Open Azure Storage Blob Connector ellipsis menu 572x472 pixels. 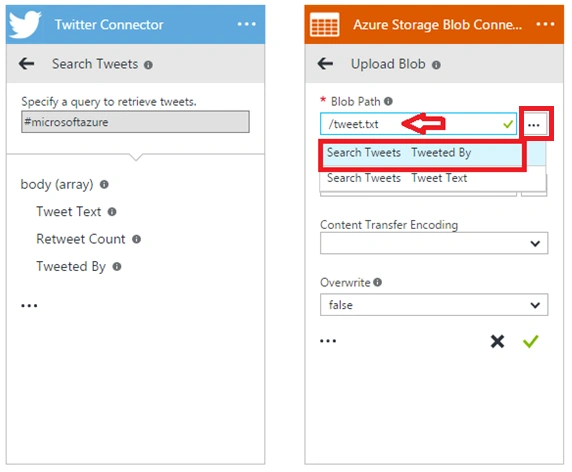545,24
